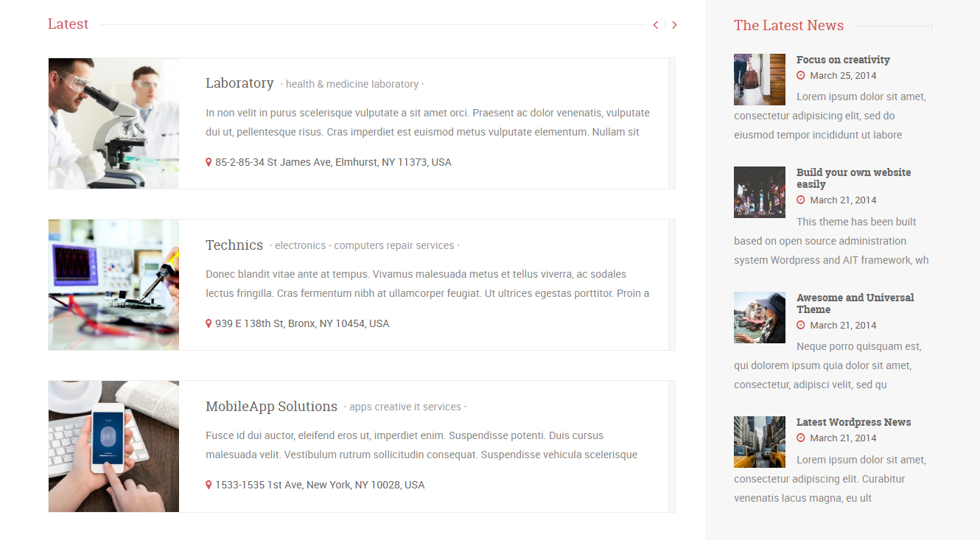
Task: Open Build your own website easily post
Action: [853, 178]
